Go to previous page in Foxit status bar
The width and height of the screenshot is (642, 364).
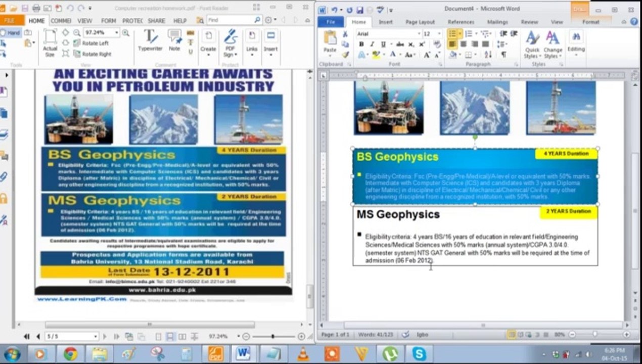tap(38, 337)
